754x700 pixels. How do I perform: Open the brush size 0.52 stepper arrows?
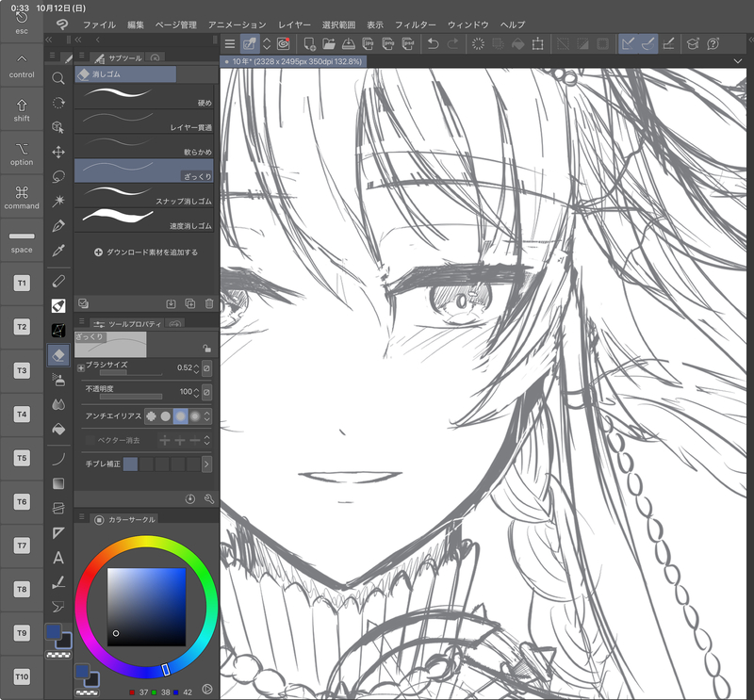click(196, 368)
